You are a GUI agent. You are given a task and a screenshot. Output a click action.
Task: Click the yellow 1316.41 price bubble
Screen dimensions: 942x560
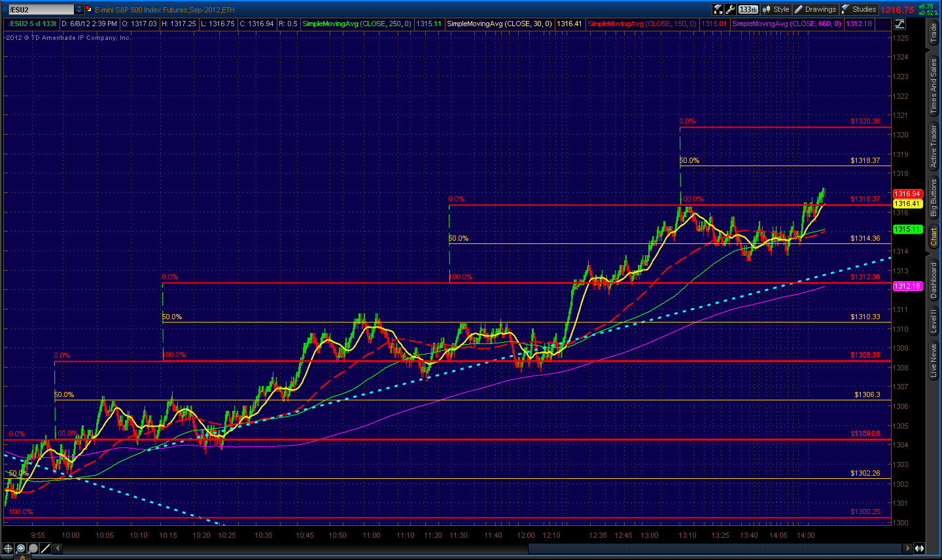click(x=908, y=204)
